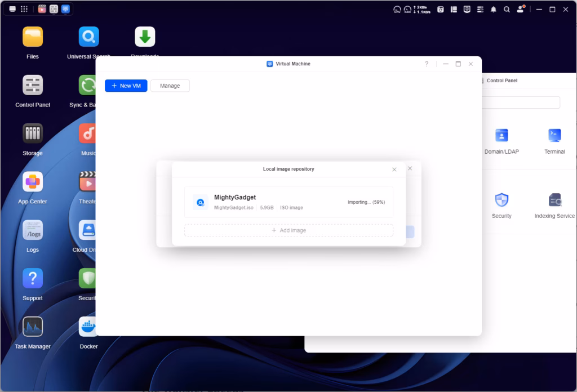Image resolution: width=577 pixels, height=392 pixels.
Task: Launch Task Manager from desktop
Action: point(32,327)
